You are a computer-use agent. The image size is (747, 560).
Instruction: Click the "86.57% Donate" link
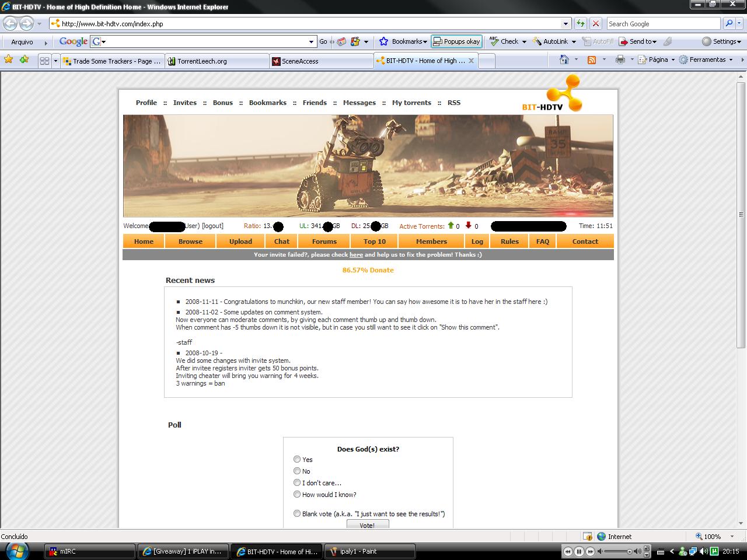[368, 270]
